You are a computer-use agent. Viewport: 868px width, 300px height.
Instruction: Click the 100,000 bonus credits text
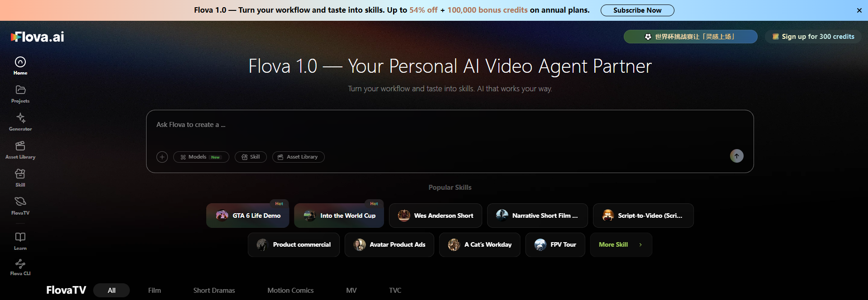click(x=488, y=10)
